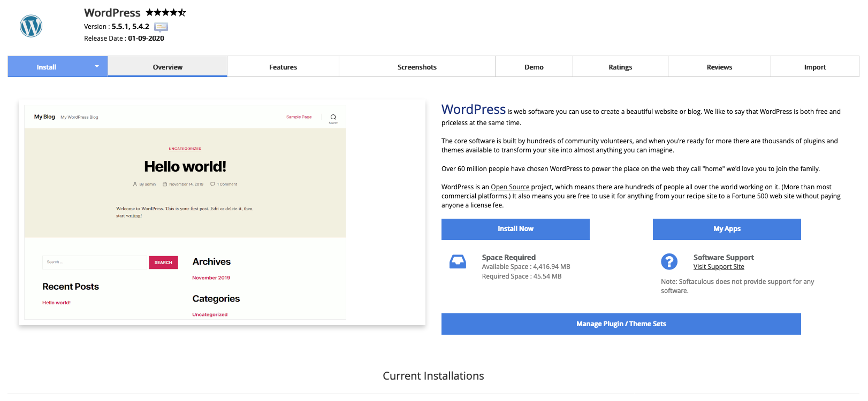
Task: Click the Uncategorized link under Categories
Action: (210, 315)
